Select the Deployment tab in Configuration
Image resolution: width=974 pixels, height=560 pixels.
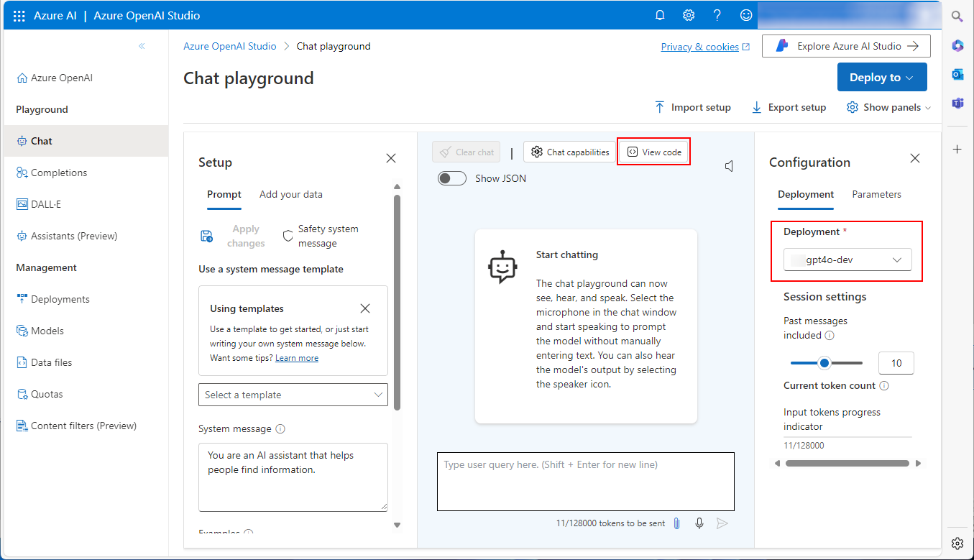point(806,194)
